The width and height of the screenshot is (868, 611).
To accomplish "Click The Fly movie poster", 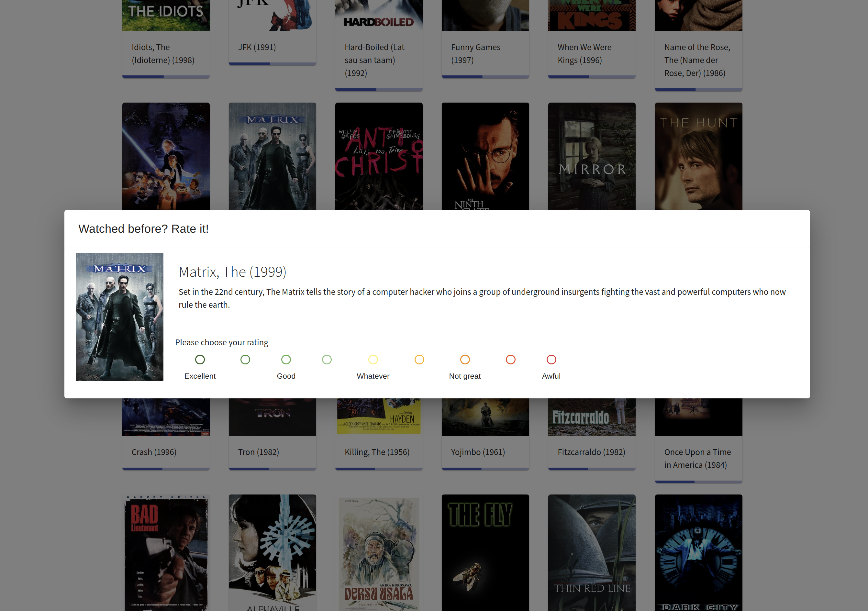I will (485, 553).
